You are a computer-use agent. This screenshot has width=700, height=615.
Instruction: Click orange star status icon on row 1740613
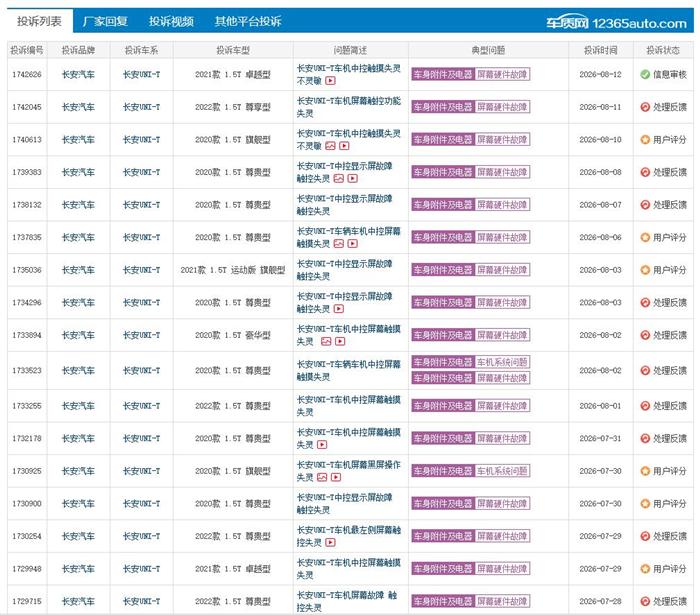point(645,140)
